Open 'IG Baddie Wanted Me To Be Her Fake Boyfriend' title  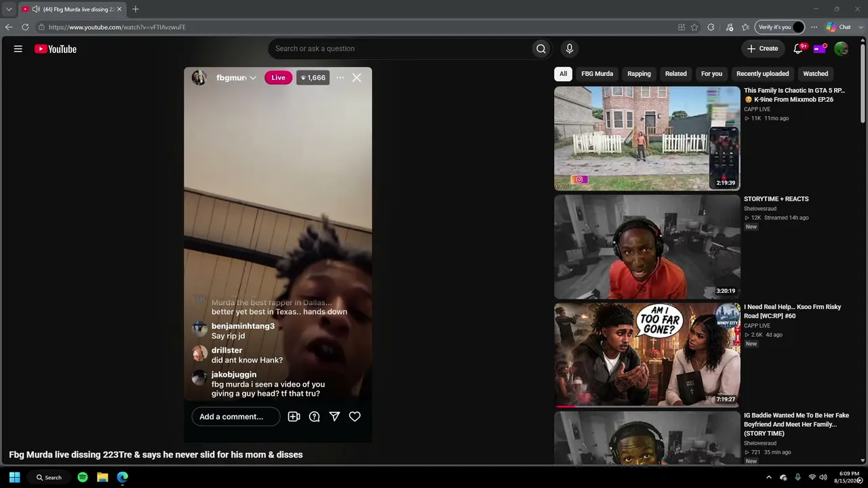pyautogui.click(x=796, y=424)
